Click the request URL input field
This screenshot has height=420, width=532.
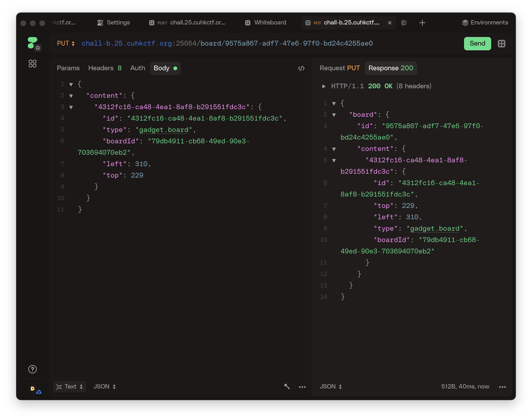click(x=246, y=43)
